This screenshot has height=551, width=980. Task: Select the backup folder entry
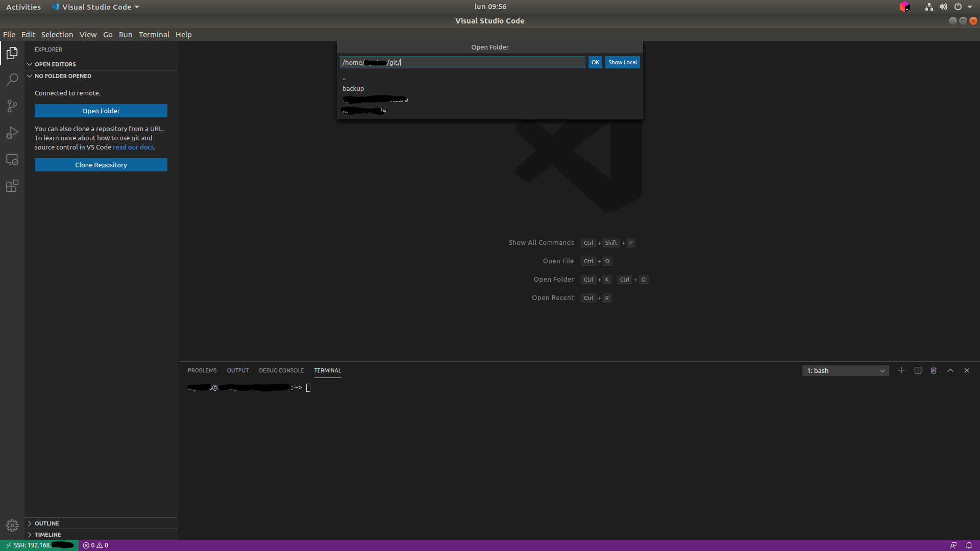[x=490, y=88]
